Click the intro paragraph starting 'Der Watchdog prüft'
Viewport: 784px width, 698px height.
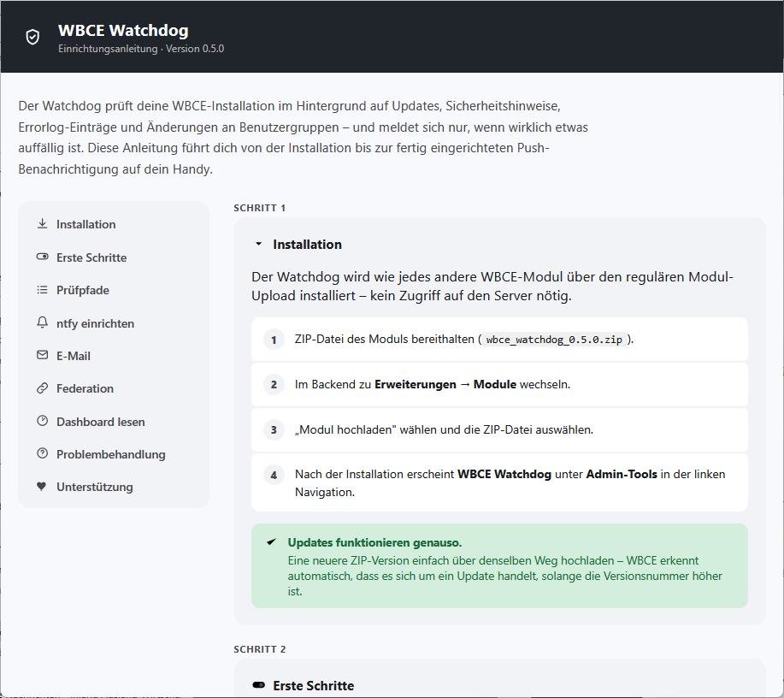tap(303, 138)
